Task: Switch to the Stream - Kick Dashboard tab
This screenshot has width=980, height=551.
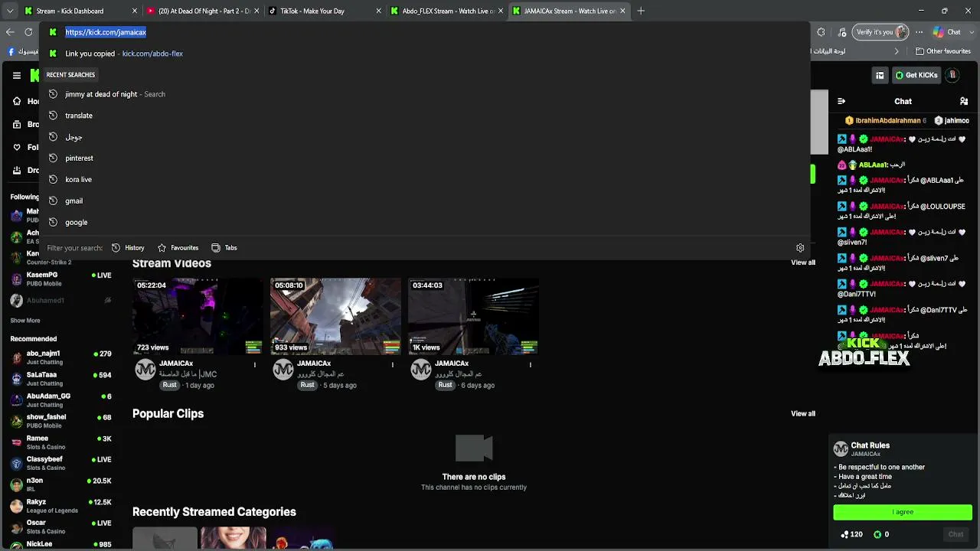Action: (80, 11)
